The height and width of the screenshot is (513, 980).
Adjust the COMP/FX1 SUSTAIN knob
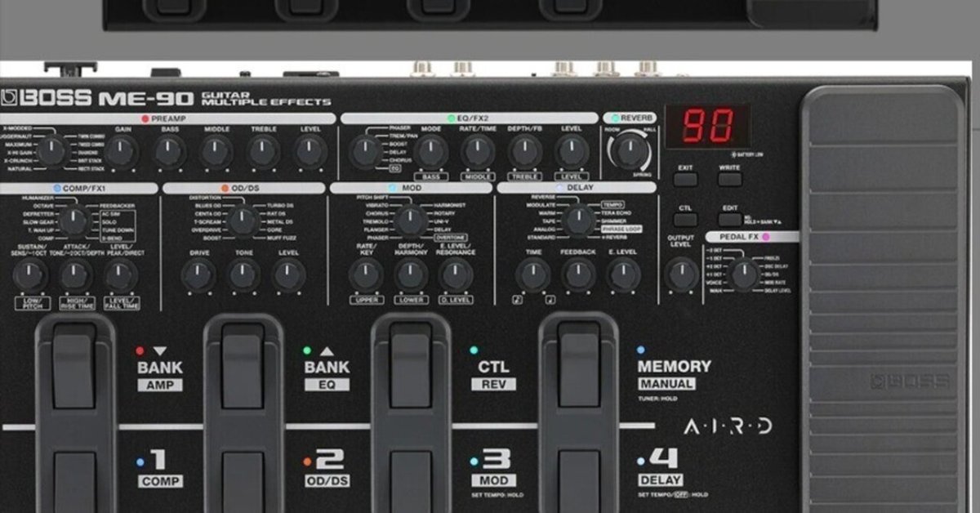pyautogui.click(x=29, y=276)
